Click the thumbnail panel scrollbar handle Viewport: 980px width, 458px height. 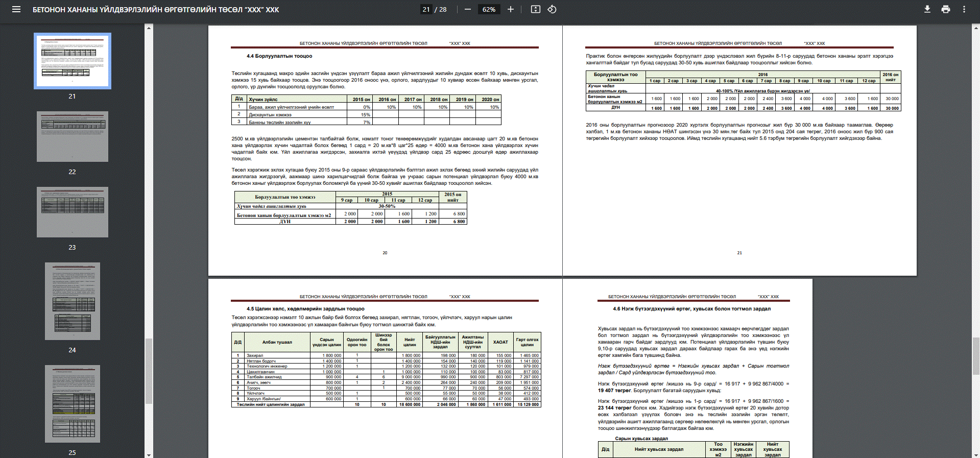[x=149, y=371]
